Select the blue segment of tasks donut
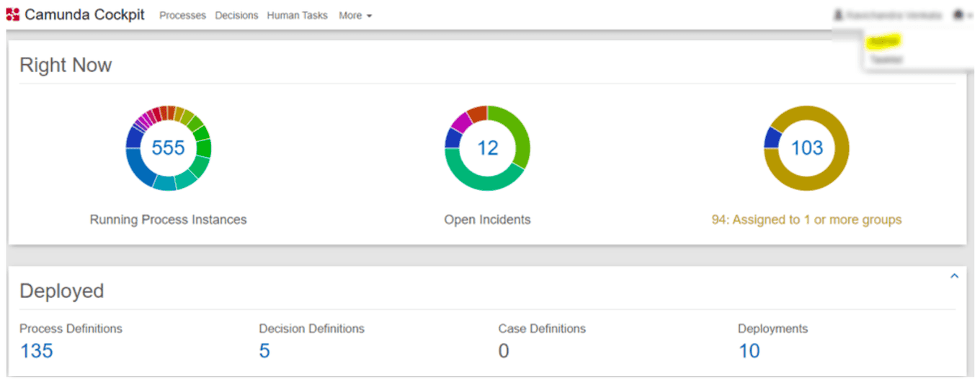Image resolution: width=980 pixels, height=381 pixels. pyautogui.click(x=772, y=138)
